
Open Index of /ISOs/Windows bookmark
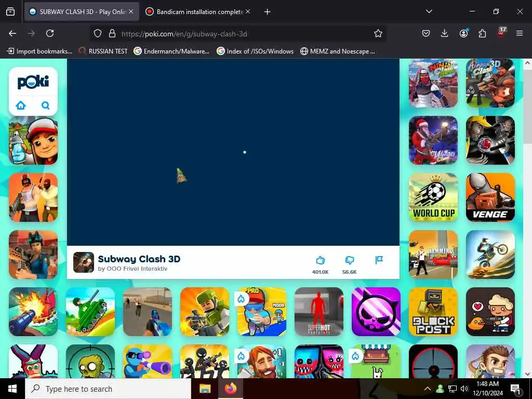(x=255, y=51)
